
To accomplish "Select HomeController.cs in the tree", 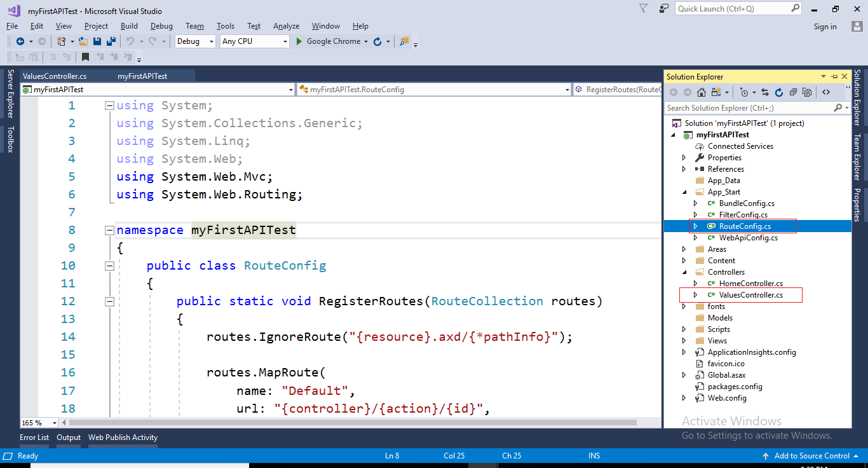I will pos(750,284).
